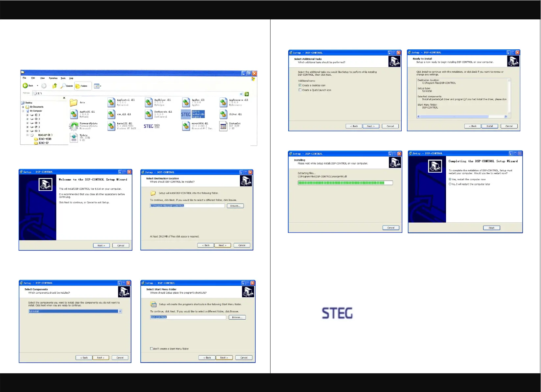The image size is (541, 392).
Task: Go up one folder level in Explorer
Action: coord(55,86)
